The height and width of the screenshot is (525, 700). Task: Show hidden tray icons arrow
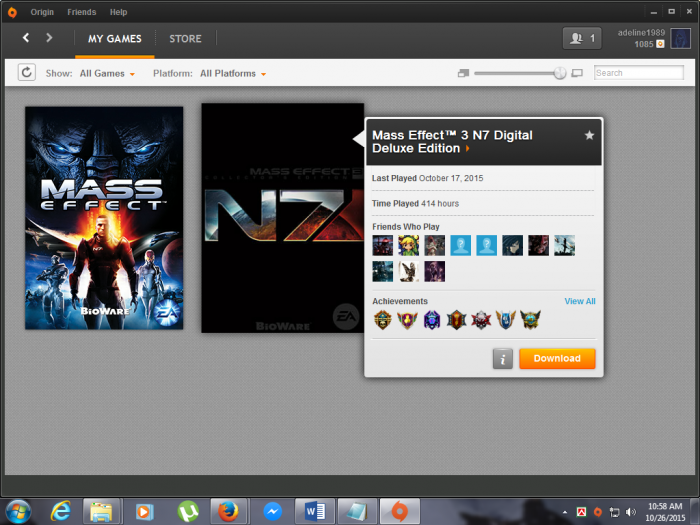pos(565,512)
